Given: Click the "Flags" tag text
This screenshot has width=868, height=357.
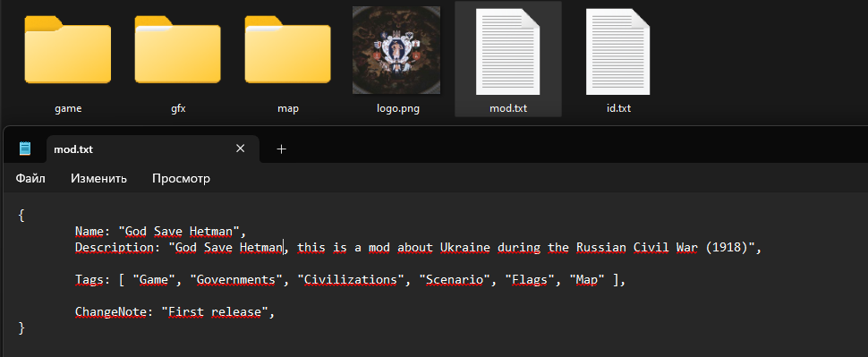Looking at the screenshot, I should click(x=531, y=280).
